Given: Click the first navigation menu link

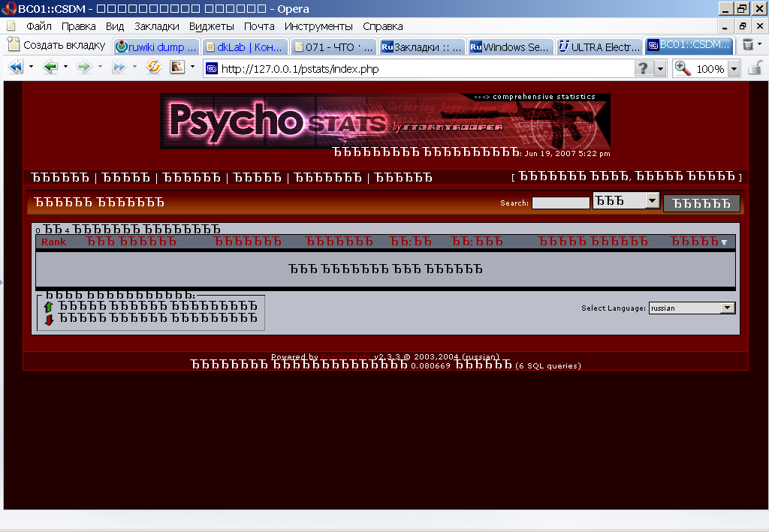Looking at the screenshot, I should pos(60,177).
